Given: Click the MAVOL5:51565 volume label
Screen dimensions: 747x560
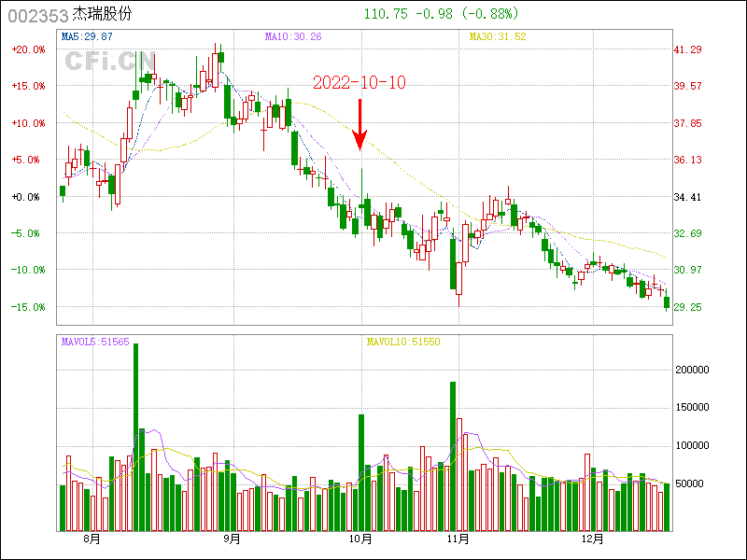Looking at the screenshot, I should (95, 342).
